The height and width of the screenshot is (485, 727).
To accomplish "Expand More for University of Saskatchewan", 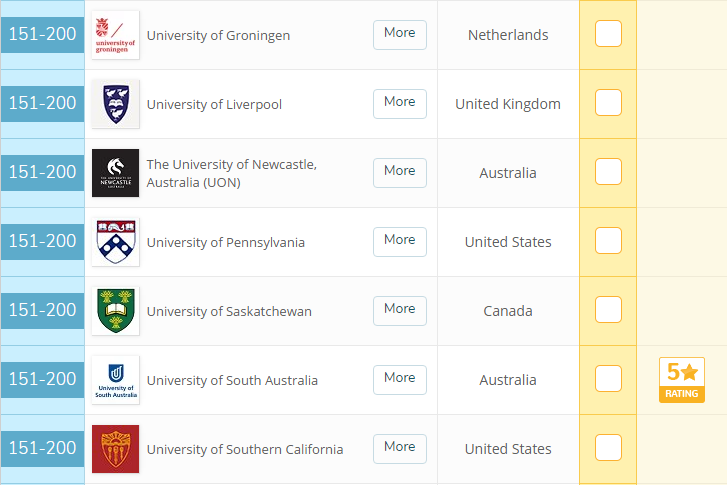I will point(400,310).
